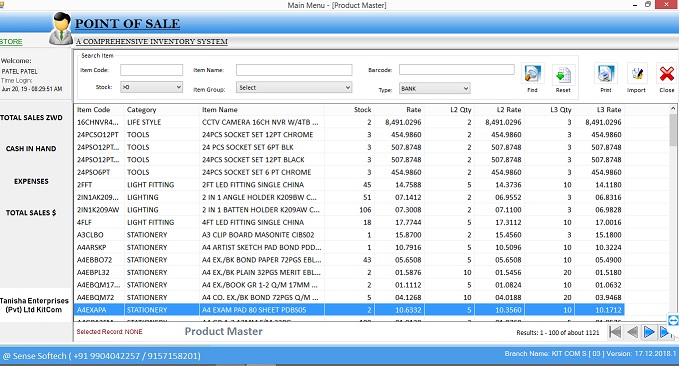The height and width of the screenshot is (366, 679).
Task: Open the Item Group Select dropdown
Action: coord(294,87)
